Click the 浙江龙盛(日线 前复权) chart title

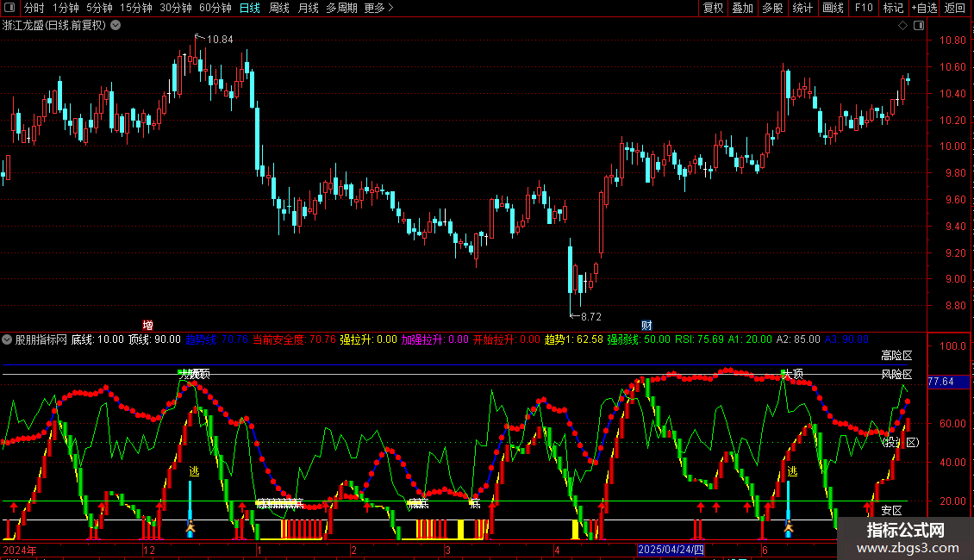pos(54,25)
